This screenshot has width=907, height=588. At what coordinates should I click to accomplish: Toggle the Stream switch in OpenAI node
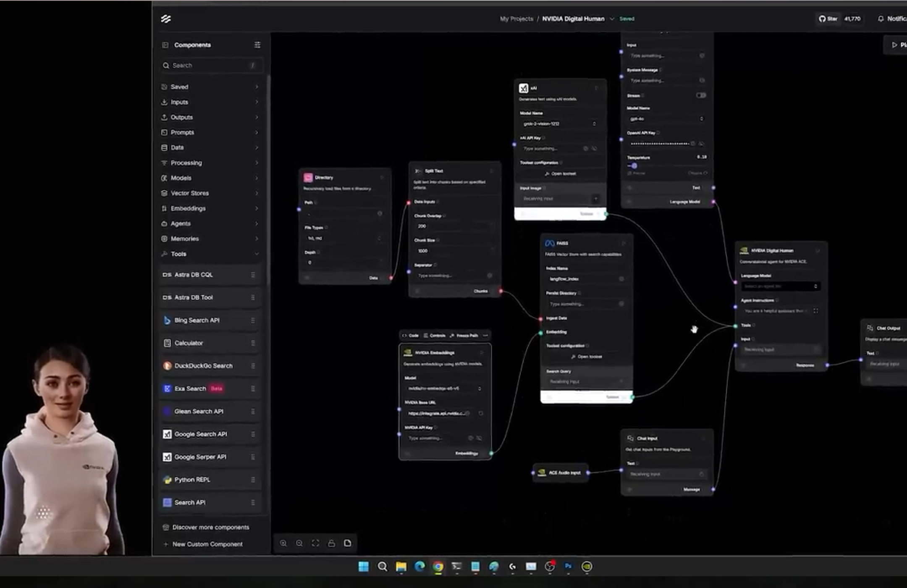pyautogui.click(x=701, y=96)
